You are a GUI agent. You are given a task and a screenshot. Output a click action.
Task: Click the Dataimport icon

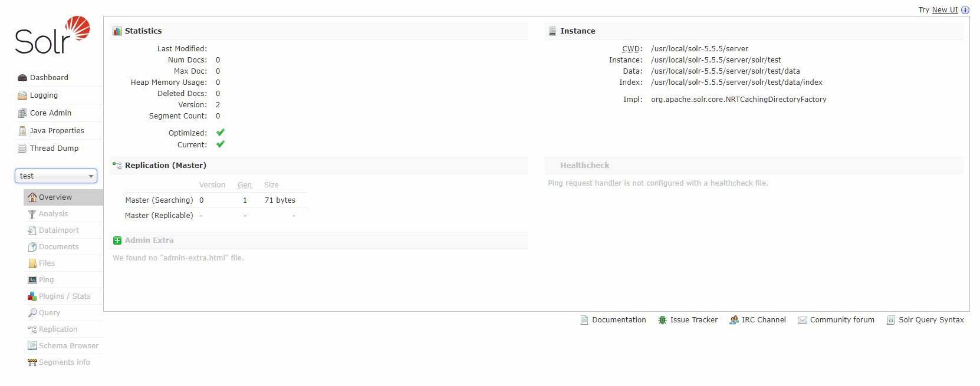click(x=32, y=230)
